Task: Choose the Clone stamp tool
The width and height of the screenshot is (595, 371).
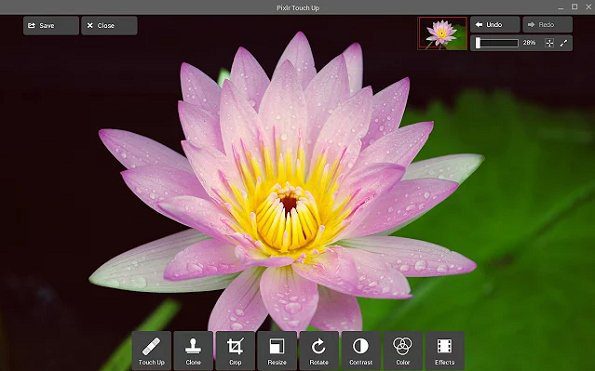Action: point(193,351)
